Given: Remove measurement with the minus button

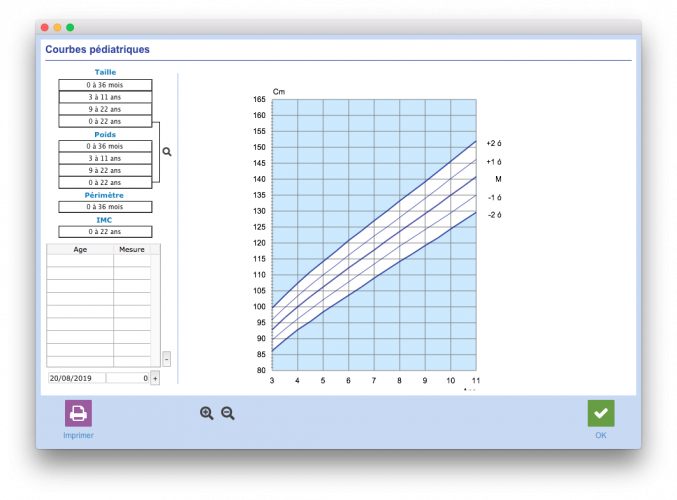Looking at the screenshot, I should (167, 359).
